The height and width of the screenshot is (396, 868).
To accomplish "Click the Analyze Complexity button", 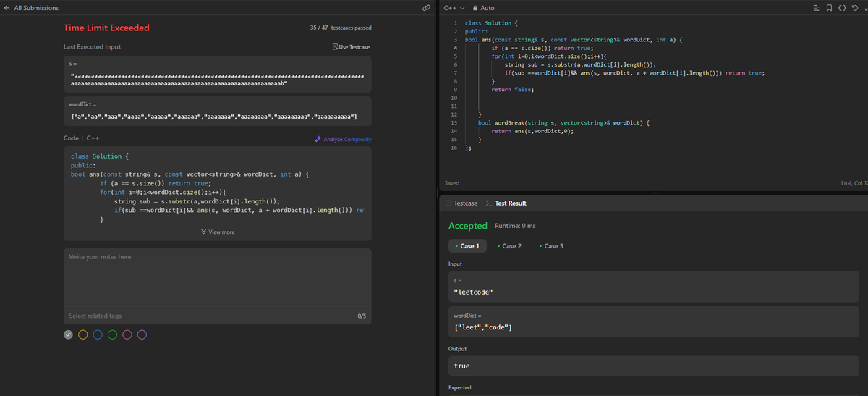I will [344, 139].
